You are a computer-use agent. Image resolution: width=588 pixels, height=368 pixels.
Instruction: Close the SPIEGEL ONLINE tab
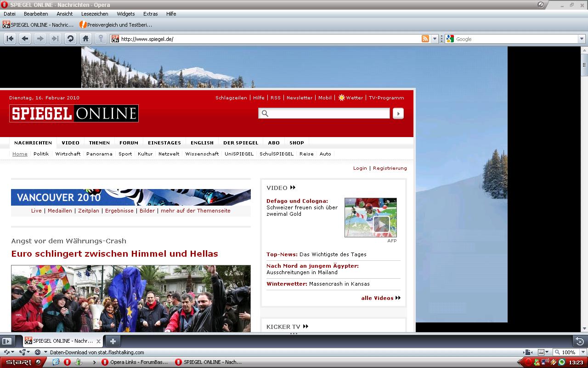[x=98, y=341]
